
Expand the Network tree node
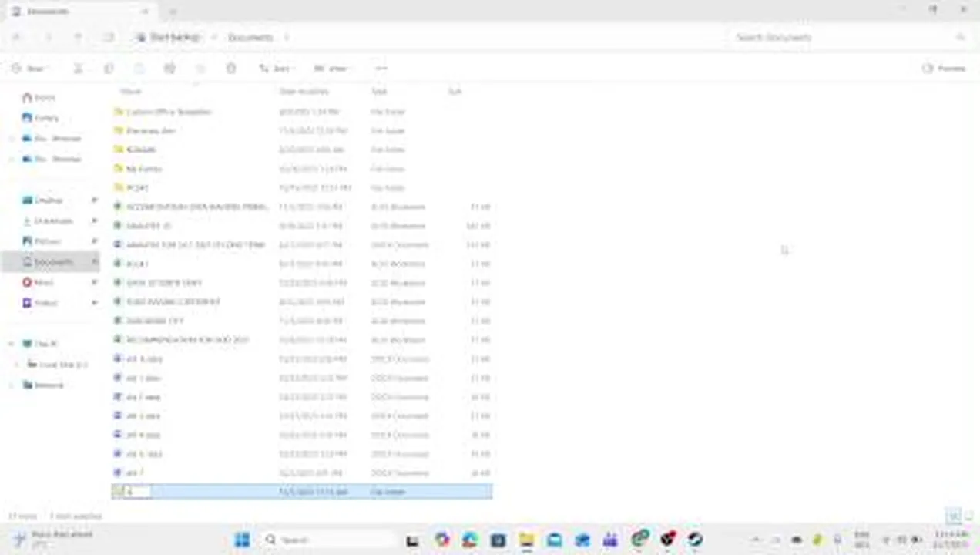tap(12, 385)
